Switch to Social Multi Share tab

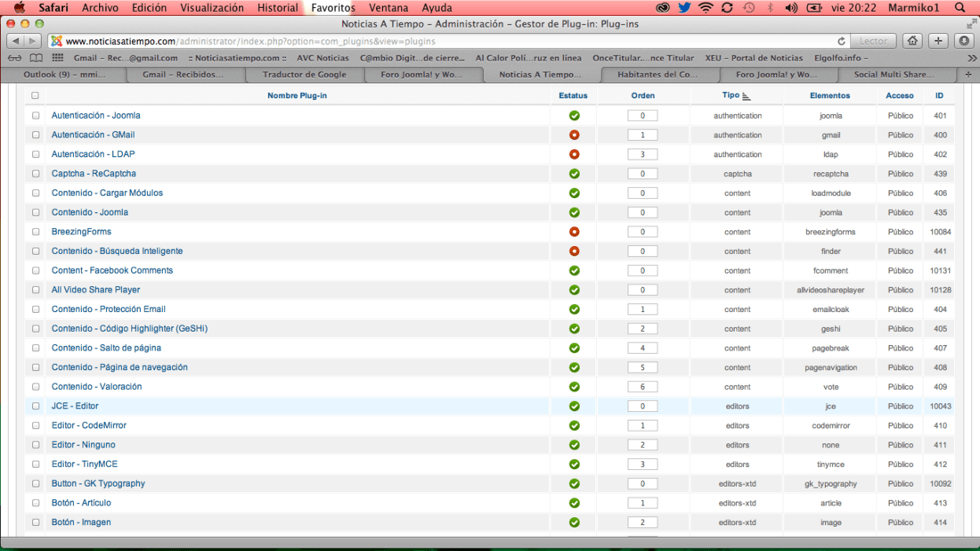(x=894, y=74)
